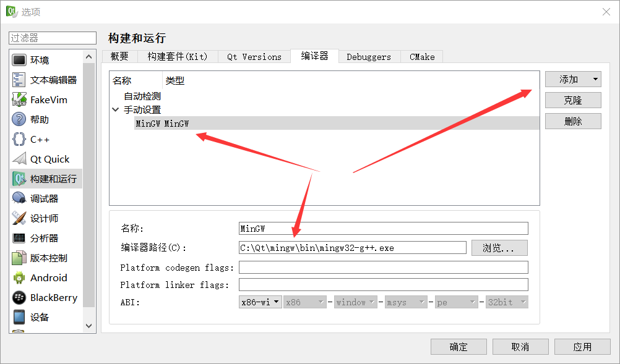Image resolution: width=620 pixels, height=364 pixels.
Task: Open the Qt Versions tab
Action: pos(254,56)
